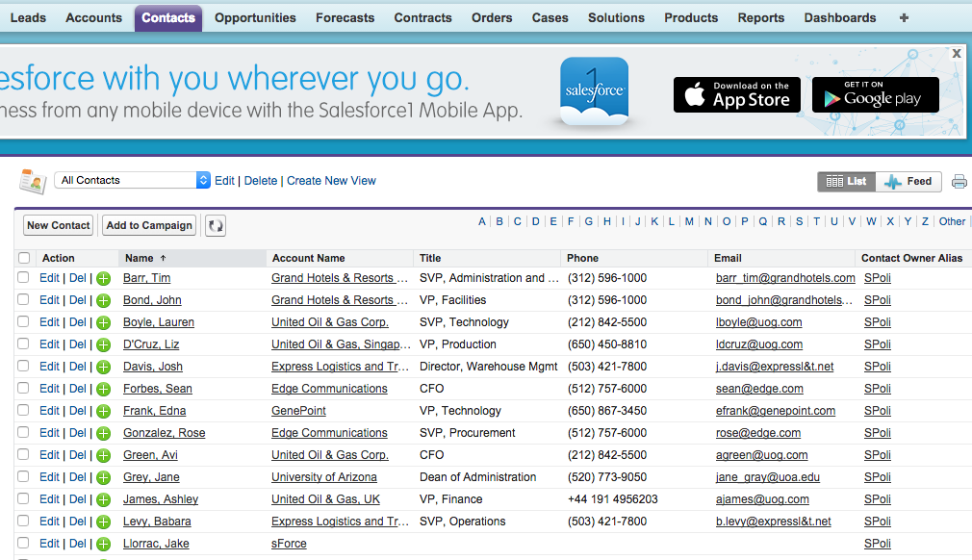972x560 pixels.
Task: Sort by the Email column header
Action: point(728,258)
